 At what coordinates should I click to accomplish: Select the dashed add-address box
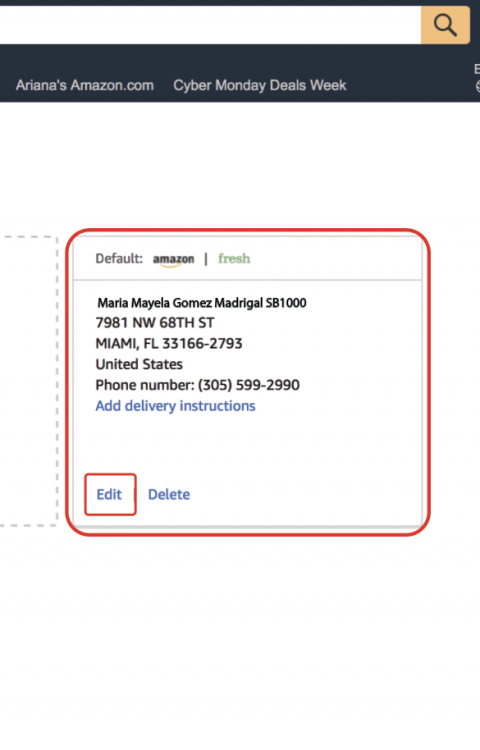coord(29,381)
